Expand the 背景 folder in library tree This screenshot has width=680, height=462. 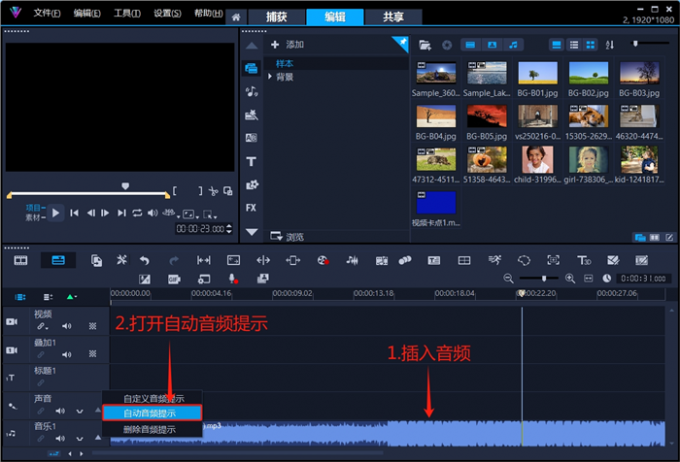(272, 76)
